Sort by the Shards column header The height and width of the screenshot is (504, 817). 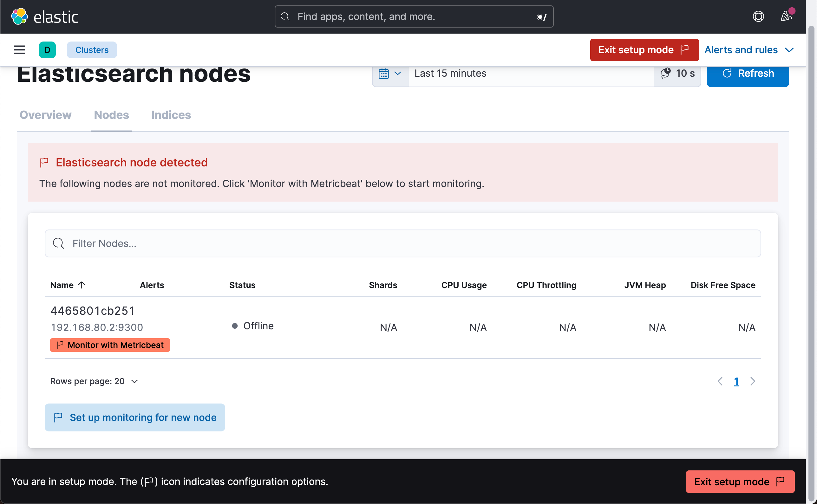click(x=383, y=285)
